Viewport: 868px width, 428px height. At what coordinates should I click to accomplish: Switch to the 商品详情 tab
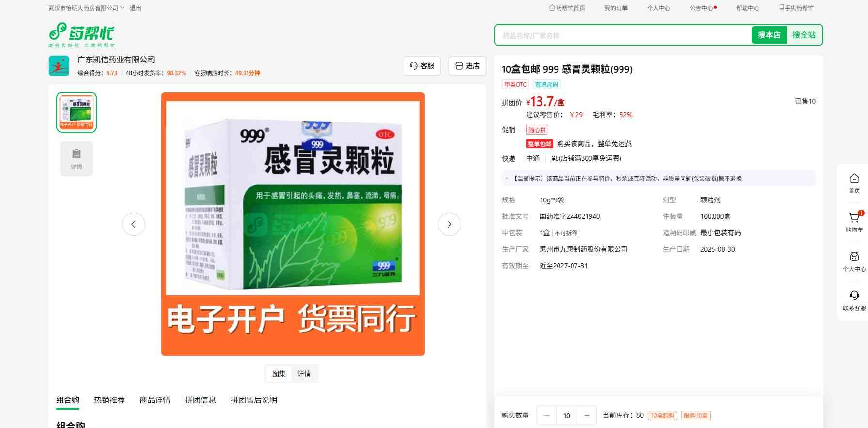tap(155, 400)
